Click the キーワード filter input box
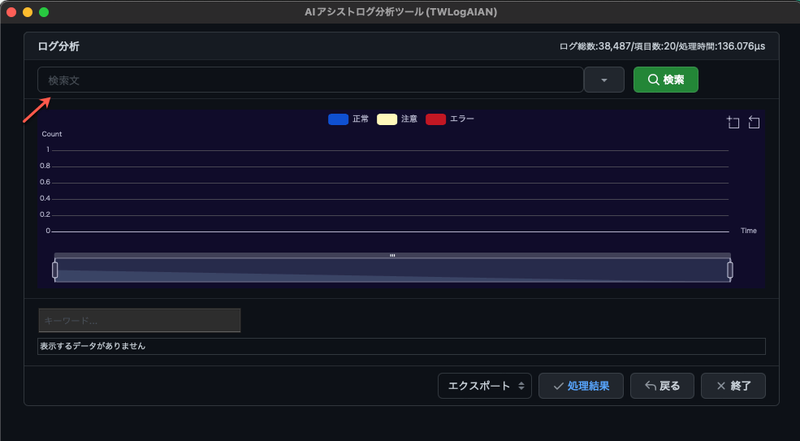Viewport: 800px width, 441px height. [x=139, y=320]
